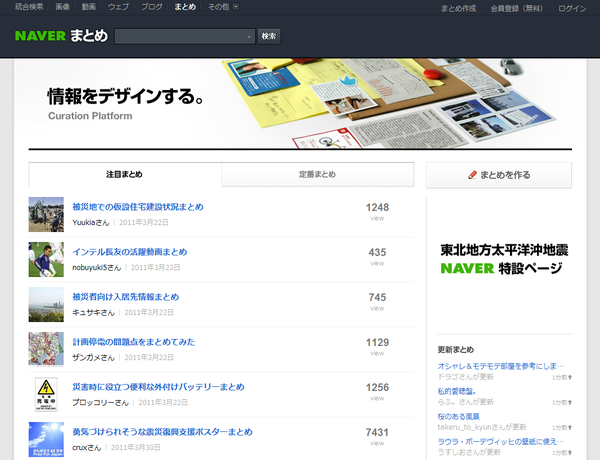Click the map thumbnail for 計画停電 article

pyautogui.click(x=46, y=349)
